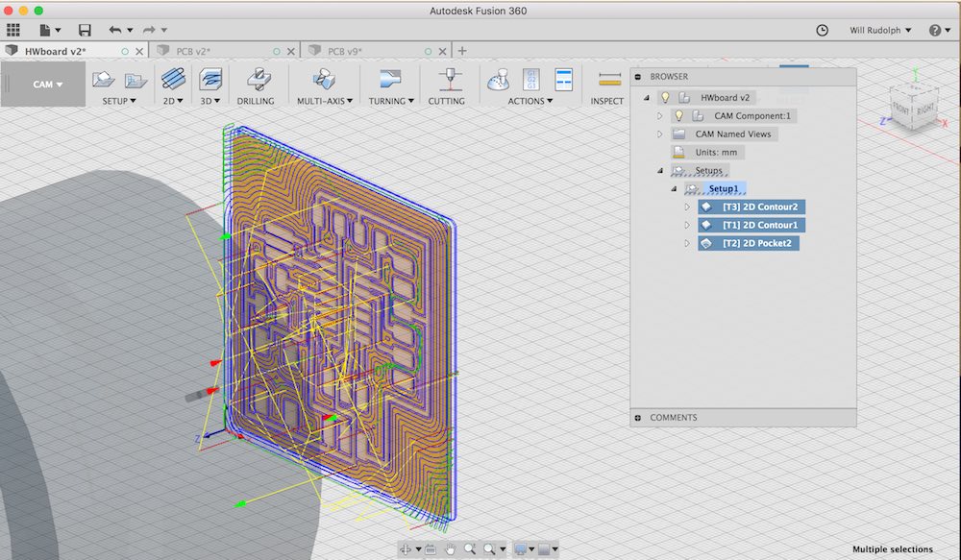Open the Will Rudolph account menu
Screen dimensions: 961x560
point(880,30)
